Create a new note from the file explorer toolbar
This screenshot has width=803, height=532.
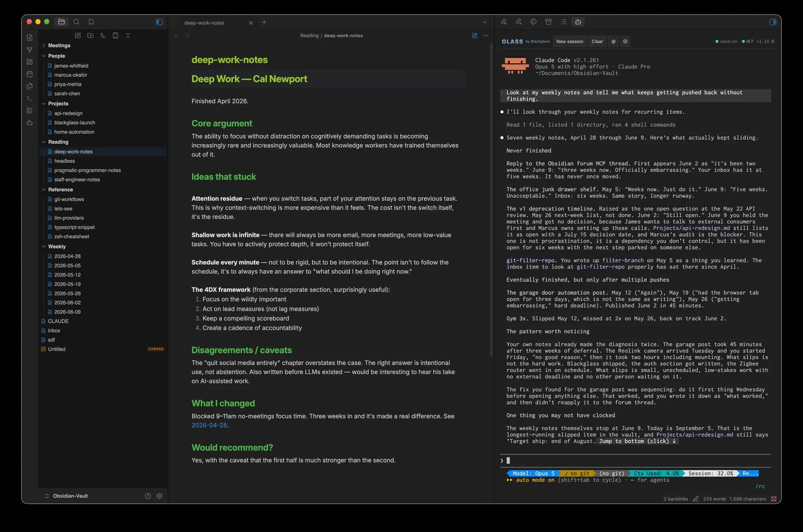pyautogui.click(x=78, y=35)
